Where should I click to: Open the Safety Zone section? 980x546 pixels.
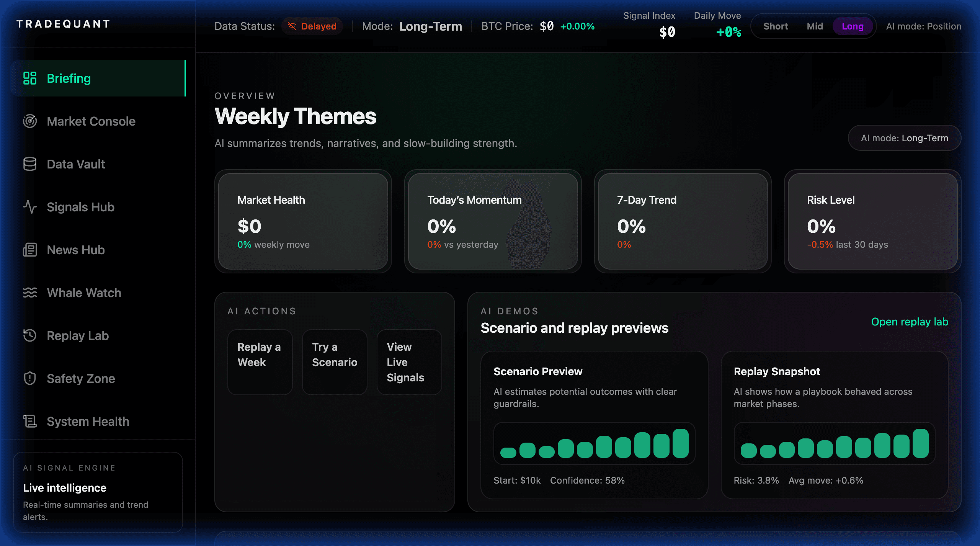81,379
